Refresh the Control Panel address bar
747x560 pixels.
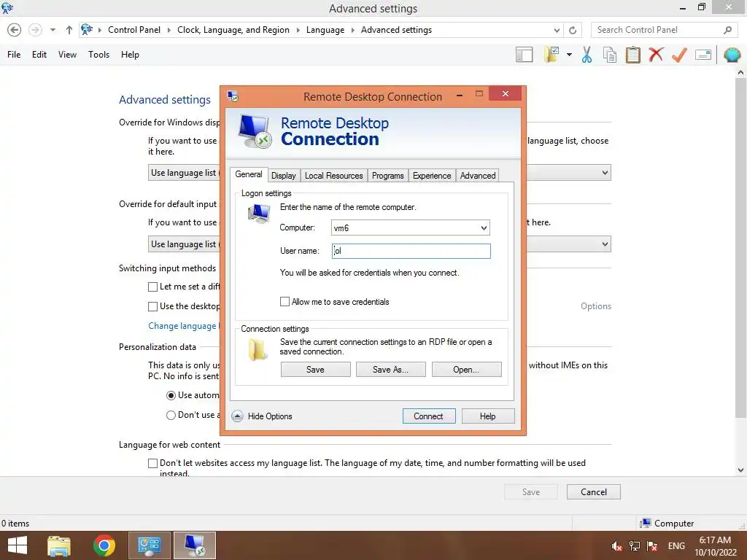click(x=573, y=30)
